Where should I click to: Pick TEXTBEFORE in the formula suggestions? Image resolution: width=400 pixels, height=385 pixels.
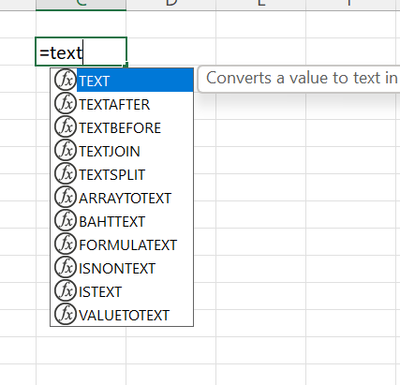(122, 128)
